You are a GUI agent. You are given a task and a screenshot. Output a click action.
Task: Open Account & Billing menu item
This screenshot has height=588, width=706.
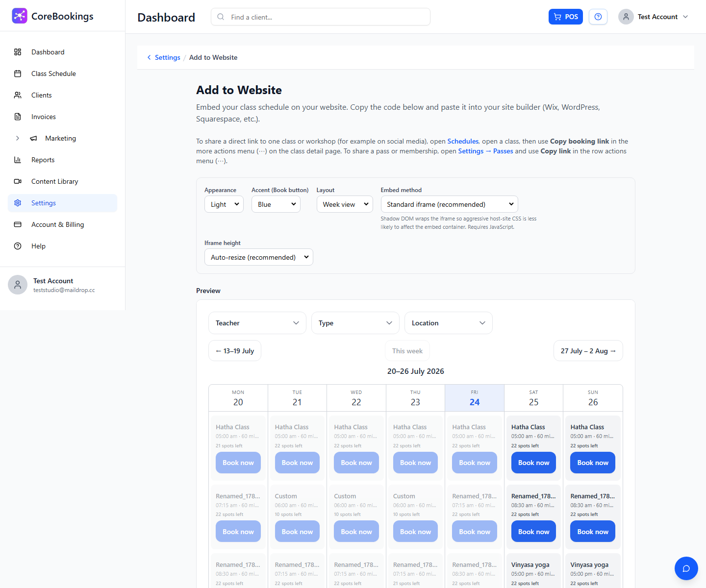(x=63, y=224)
